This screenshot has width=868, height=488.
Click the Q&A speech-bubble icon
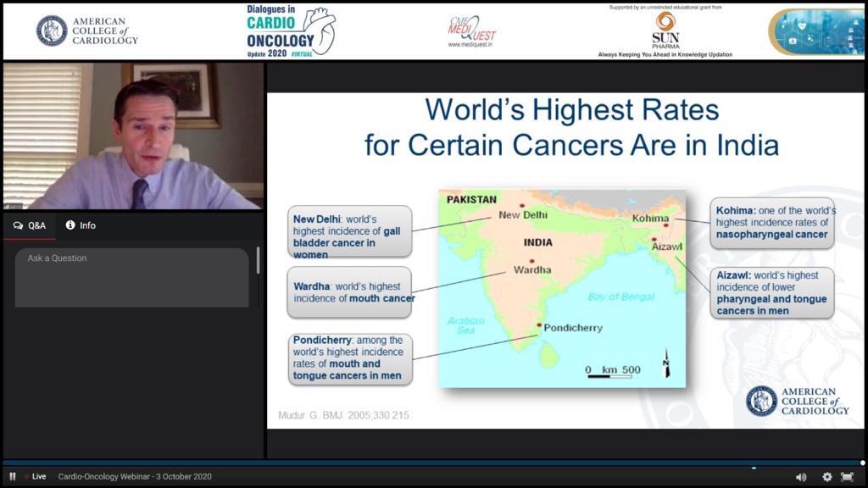coord(19,225)
